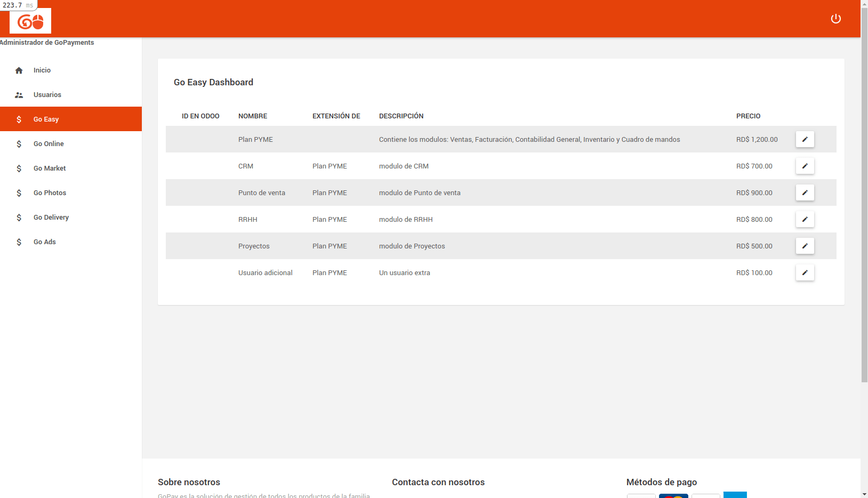This screenshot has width=868, height=498.
Task: Click the scrollbar up arrow
Action: [864, 4]
